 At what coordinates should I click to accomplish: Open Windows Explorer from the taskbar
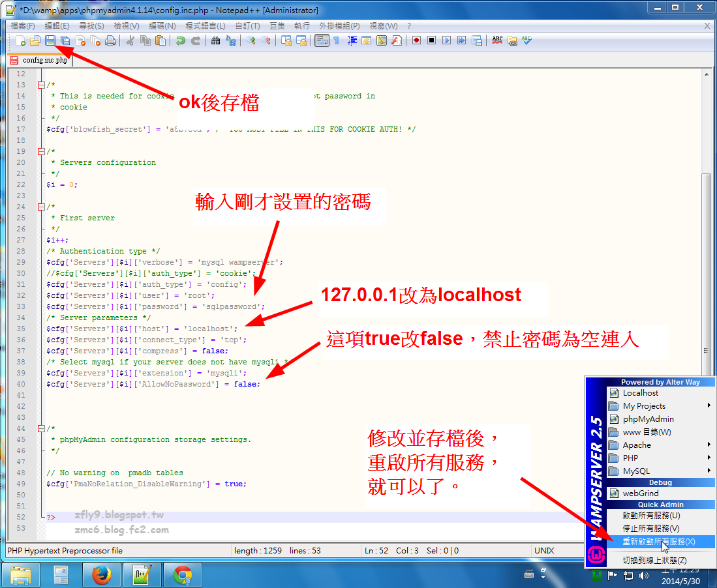coord(21,575)
